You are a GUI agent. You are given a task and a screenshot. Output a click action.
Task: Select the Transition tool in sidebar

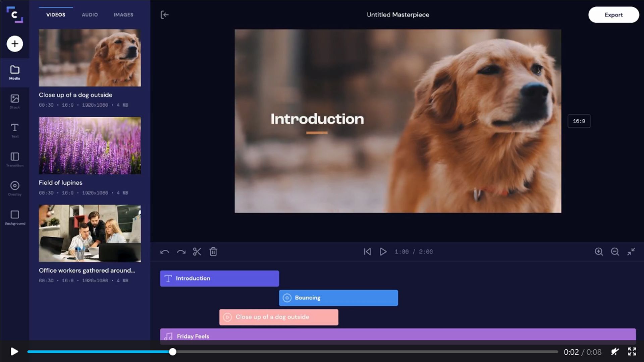pyautogui.click(x=15, y=159)
